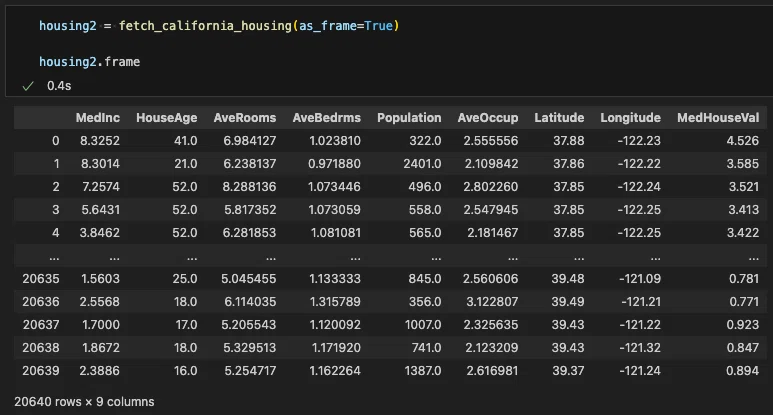Screen dimensions: 773x415
Task: Click row index 20637
Action: click(x=41, y=324)
